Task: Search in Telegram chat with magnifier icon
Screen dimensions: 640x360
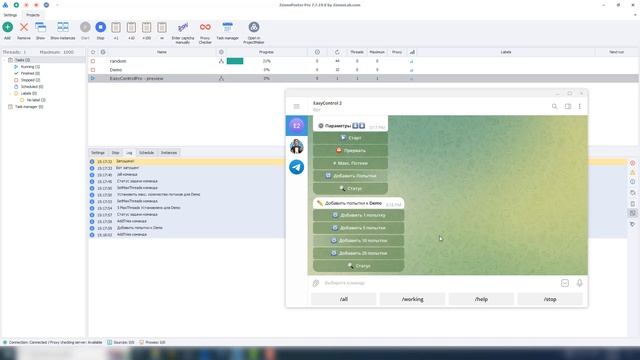Action: [554, 106]
